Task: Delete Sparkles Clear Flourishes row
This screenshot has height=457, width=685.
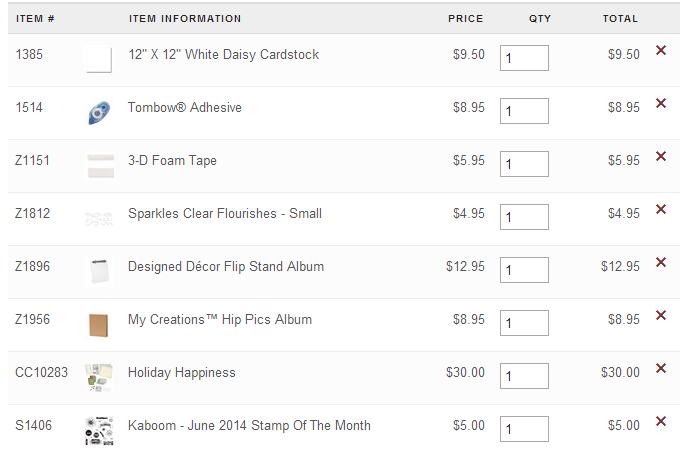Action: (x=661, y=209)
